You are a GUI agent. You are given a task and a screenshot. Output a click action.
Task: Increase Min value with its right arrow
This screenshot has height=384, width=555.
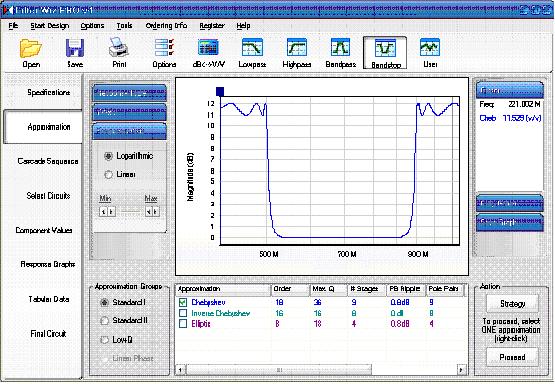pyautogui.click(x=111, y=212)
